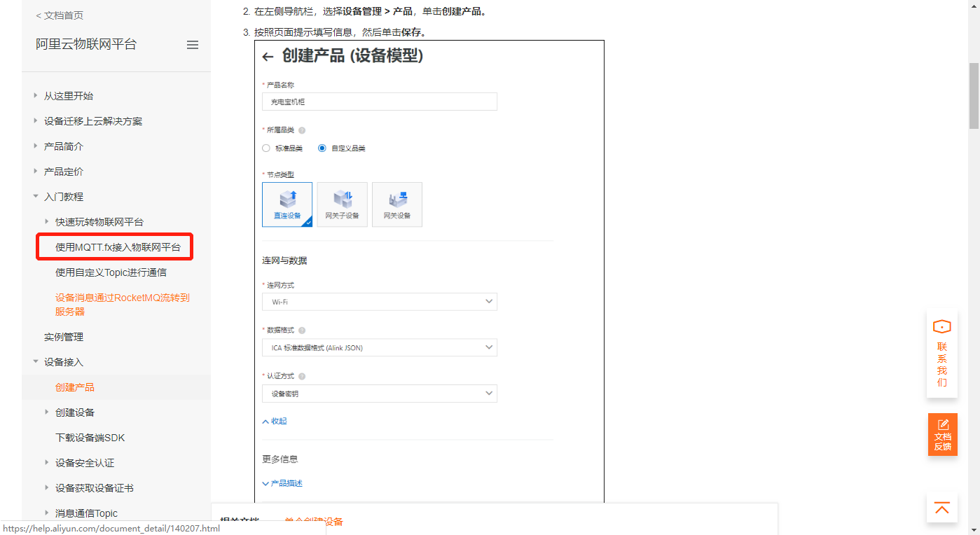The width and height of the screenshot is (980, 535).
Task: Expand the 产品描述 section
Action: tap(282, 484)
